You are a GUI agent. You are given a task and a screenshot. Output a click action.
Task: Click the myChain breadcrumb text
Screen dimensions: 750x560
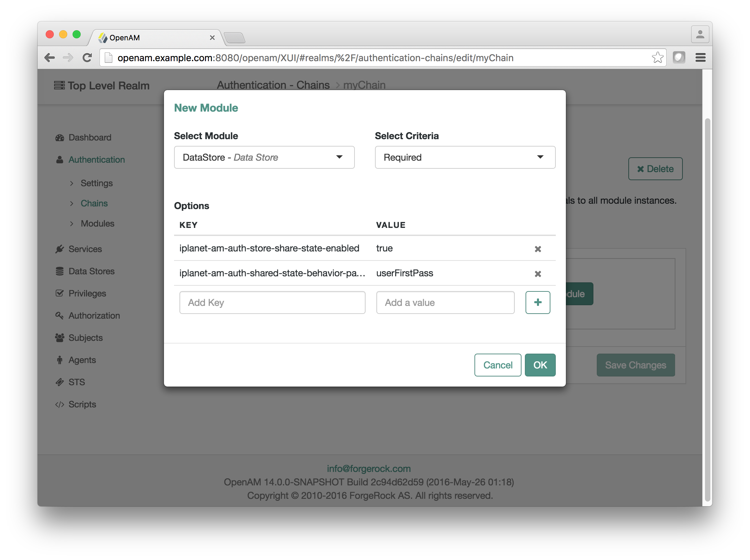click(x=364, y=85)
